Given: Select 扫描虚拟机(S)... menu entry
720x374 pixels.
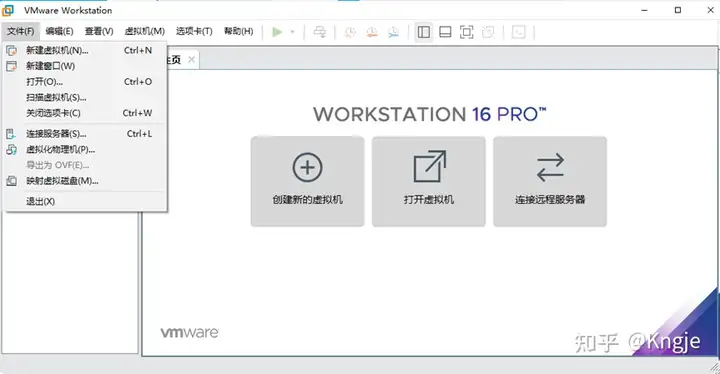Looking at the screenshot, I should pos(85,97).
